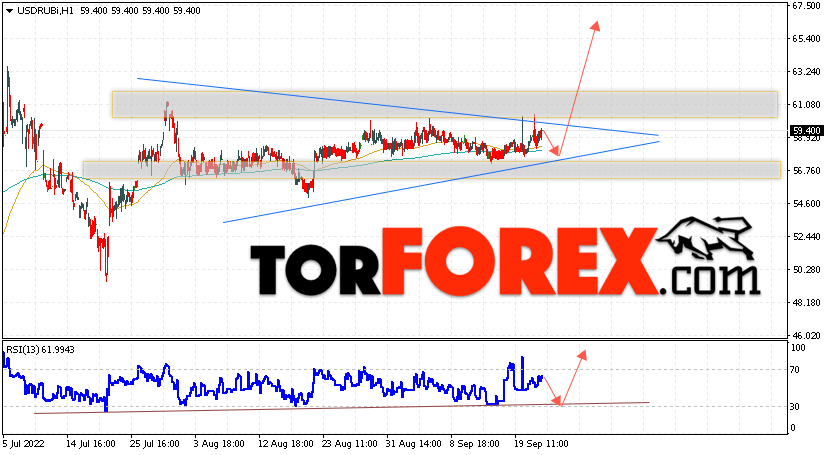Select the 48.180 price axis value
The width and height of the screenshot is (828, 455).
tap(806, 302)
